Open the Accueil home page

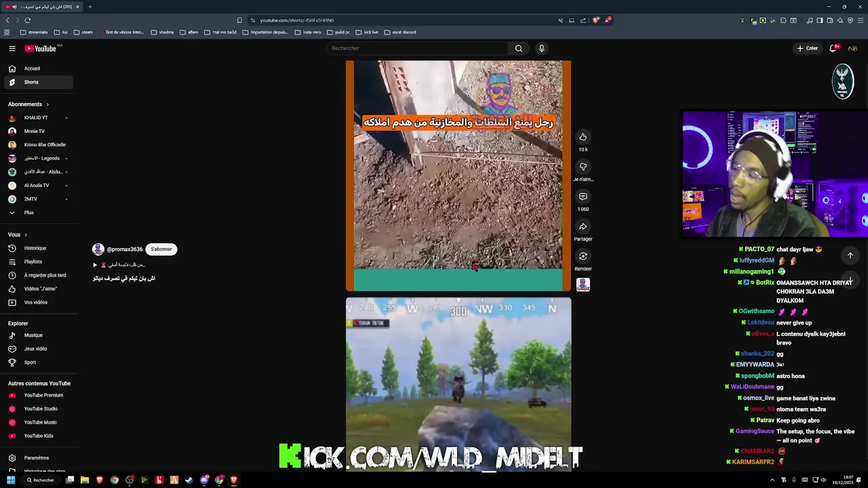click(x=39, y=68)
